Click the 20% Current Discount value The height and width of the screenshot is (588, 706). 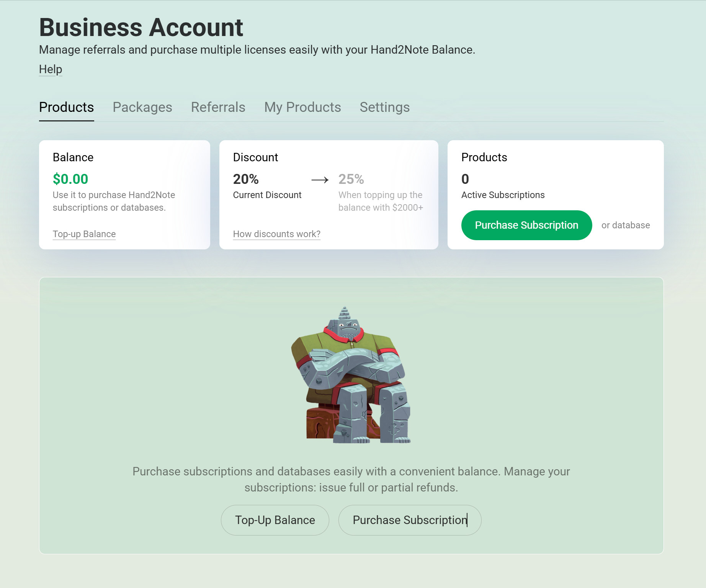click(x=246, y=179)
